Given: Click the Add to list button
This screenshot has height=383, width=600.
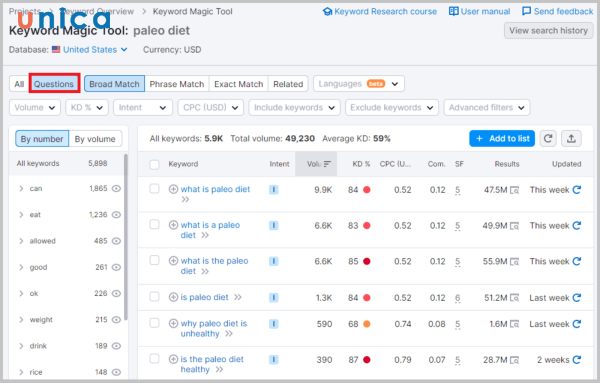Looking at the screenshot, I should (502, 139).
